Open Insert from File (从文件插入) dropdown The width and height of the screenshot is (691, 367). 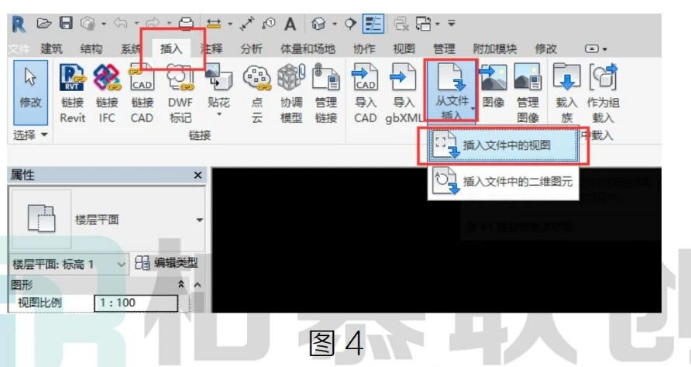point(452,91)
